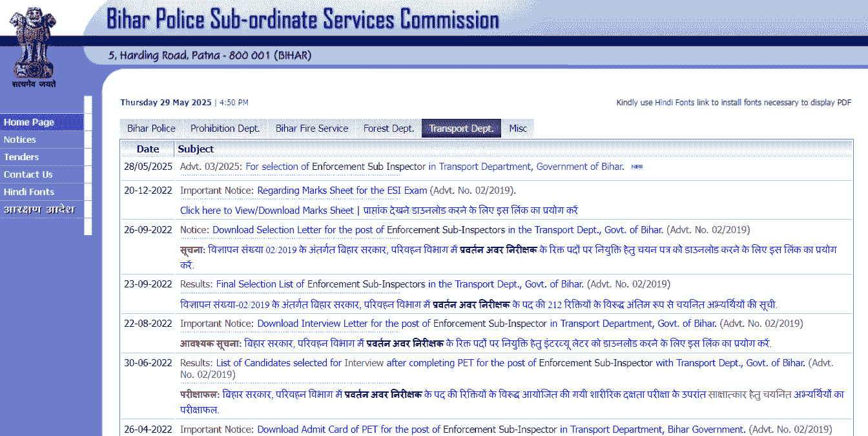
Task: Switch to the Bihar Police tab
Action: coord(151,129)
